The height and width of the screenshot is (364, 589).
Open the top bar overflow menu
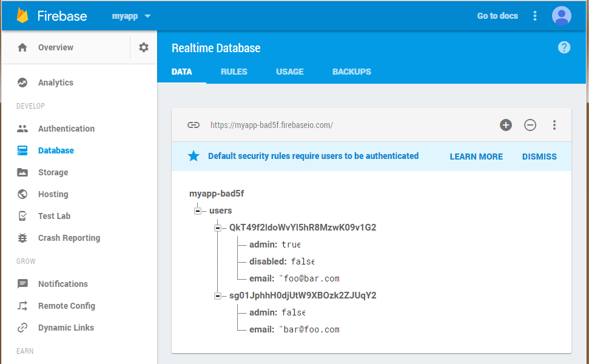tap(535, 16)
